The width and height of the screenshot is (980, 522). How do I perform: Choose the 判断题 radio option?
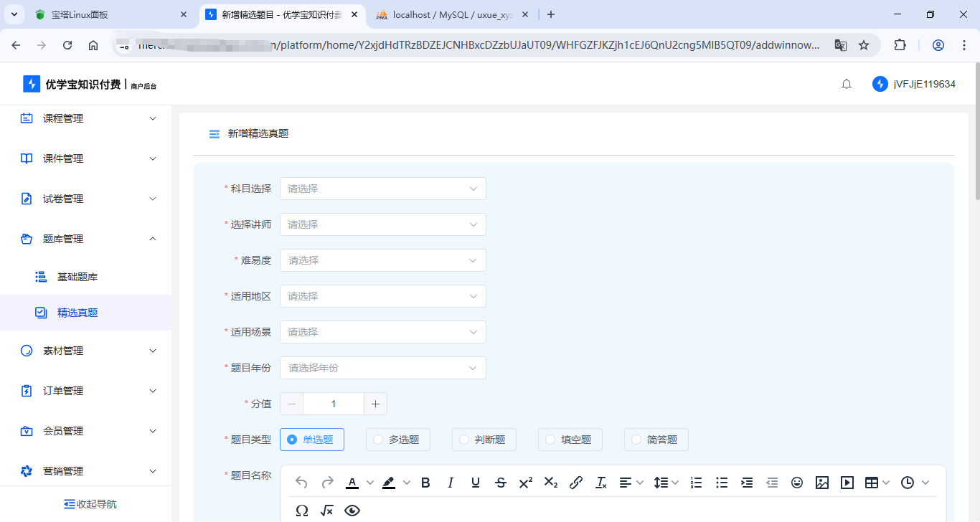(x=484, y=440)
